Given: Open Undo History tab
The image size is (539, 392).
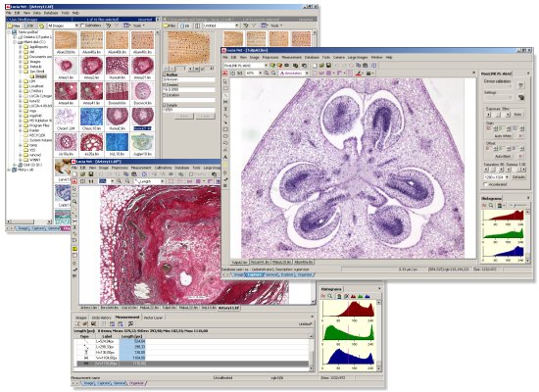Looking at the screenshot, I should pyautogui.click(x=101, y=318).
